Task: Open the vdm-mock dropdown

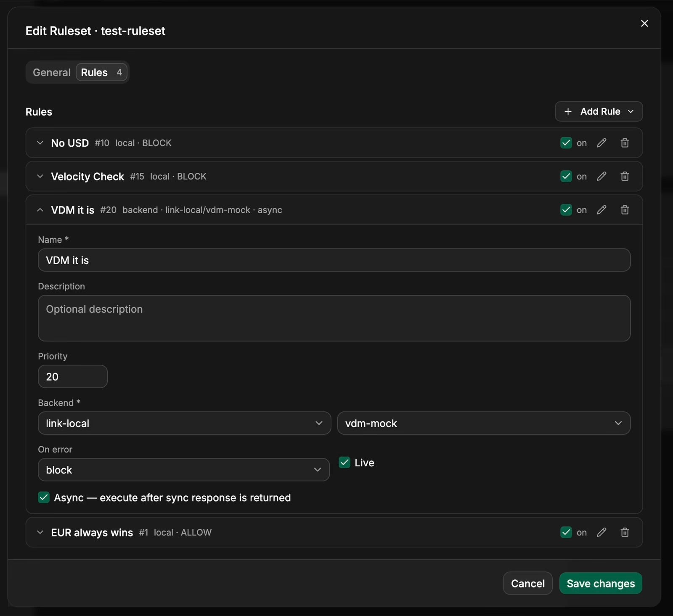Action: pos(484,423)
